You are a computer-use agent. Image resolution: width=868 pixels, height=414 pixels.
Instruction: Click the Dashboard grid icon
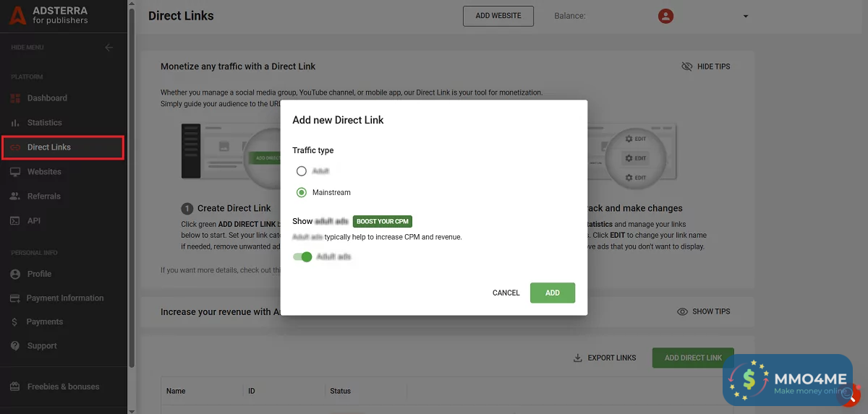(x=14, y=98)
